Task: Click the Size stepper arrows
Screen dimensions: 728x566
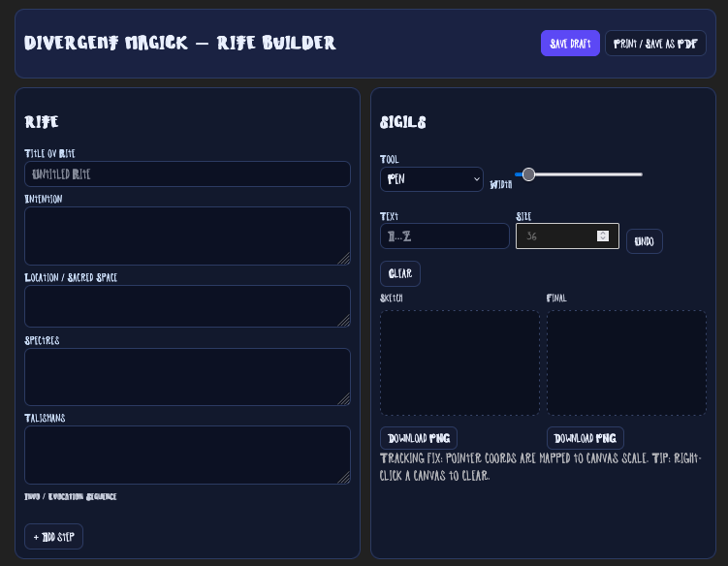Action: point(603,236)
